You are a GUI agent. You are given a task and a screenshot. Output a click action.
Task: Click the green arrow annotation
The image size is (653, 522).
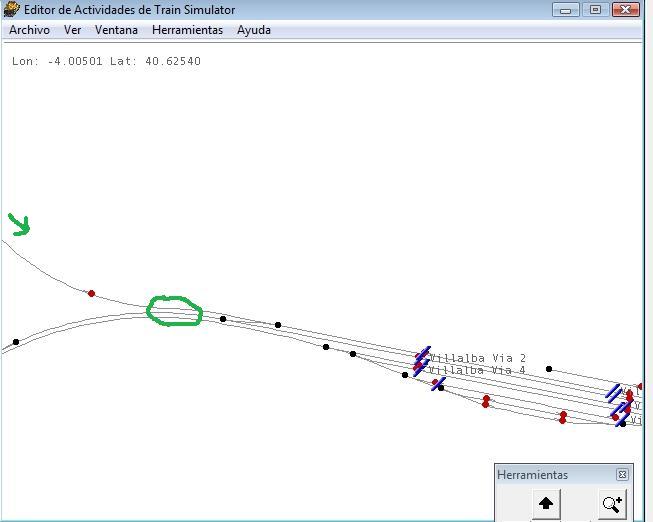[x=19, y=224]
